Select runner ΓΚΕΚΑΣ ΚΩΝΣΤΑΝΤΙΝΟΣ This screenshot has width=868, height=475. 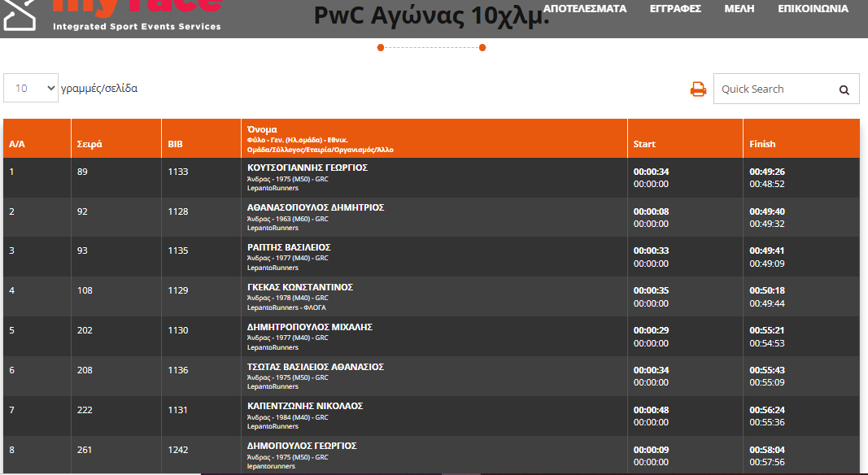300,287
